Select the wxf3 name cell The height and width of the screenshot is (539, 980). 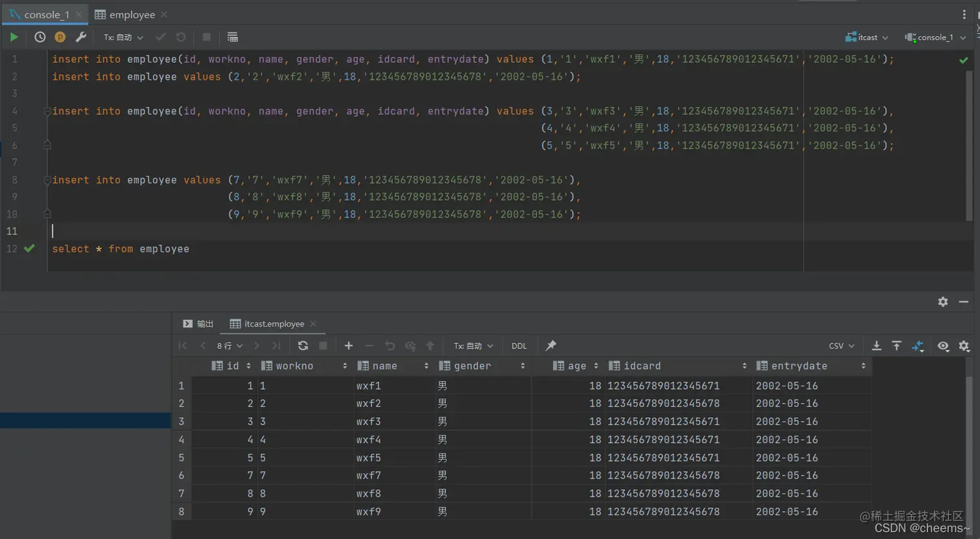395,422
